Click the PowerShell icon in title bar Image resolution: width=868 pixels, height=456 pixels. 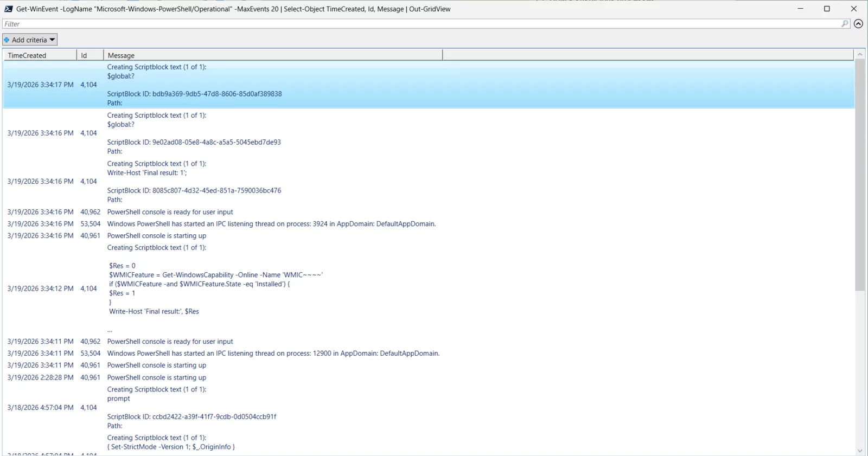(x=8, y=9)
